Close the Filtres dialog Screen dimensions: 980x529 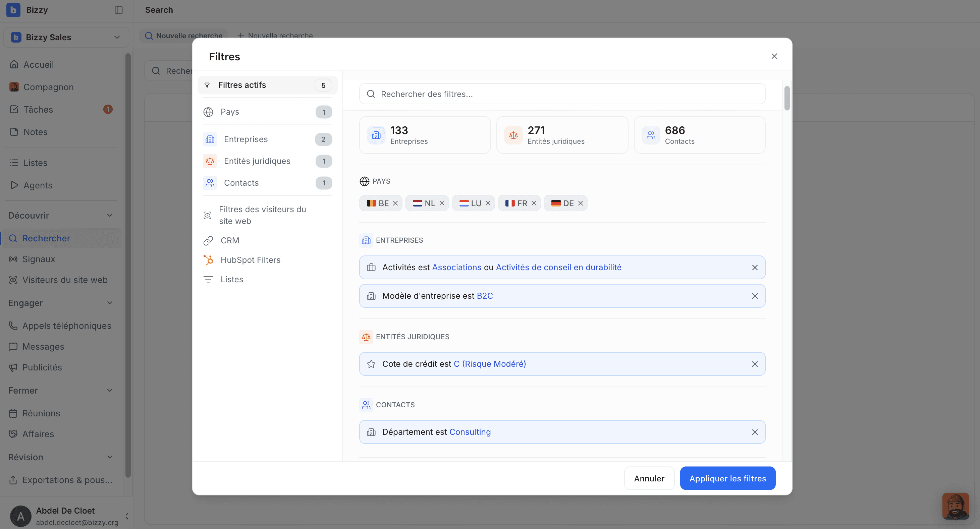point(774,56)
